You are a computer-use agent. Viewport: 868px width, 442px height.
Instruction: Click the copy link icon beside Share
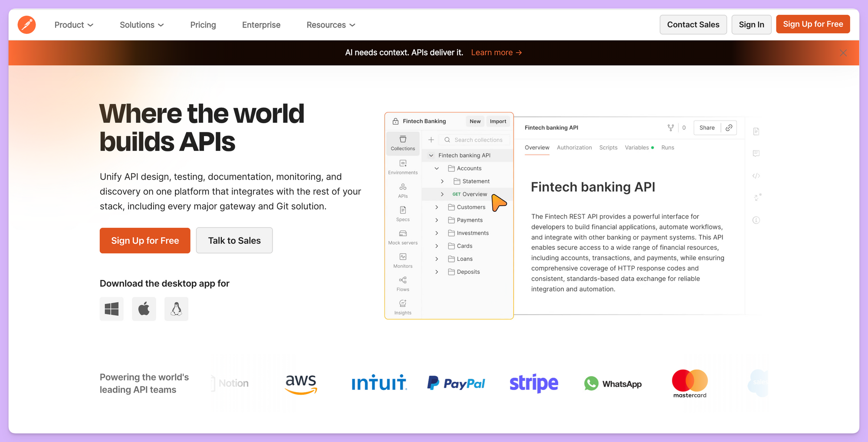[729, 128]
